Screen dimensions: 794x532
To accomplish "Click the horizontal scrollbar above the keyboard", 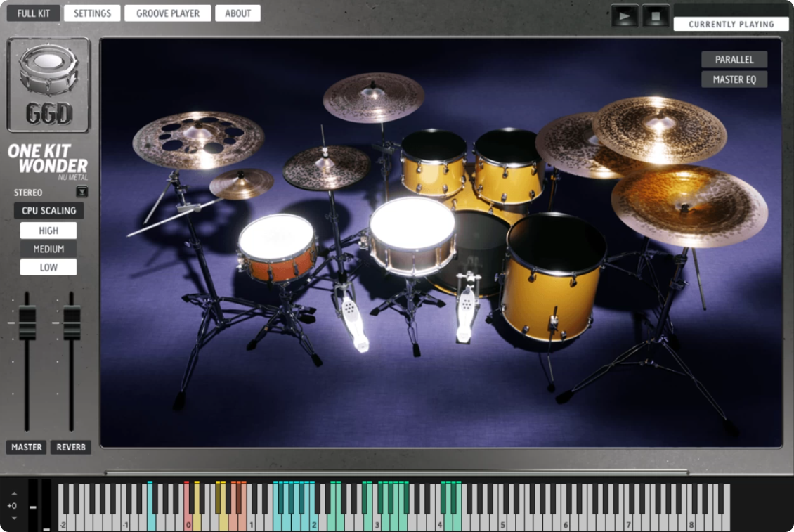I will [x=397, y=473].
